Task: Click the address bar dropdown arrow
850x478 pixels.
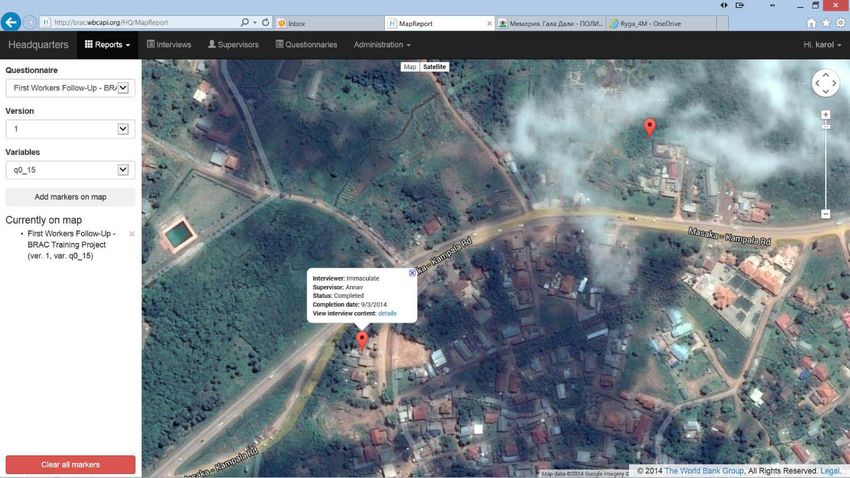Action: coord(255,23)
